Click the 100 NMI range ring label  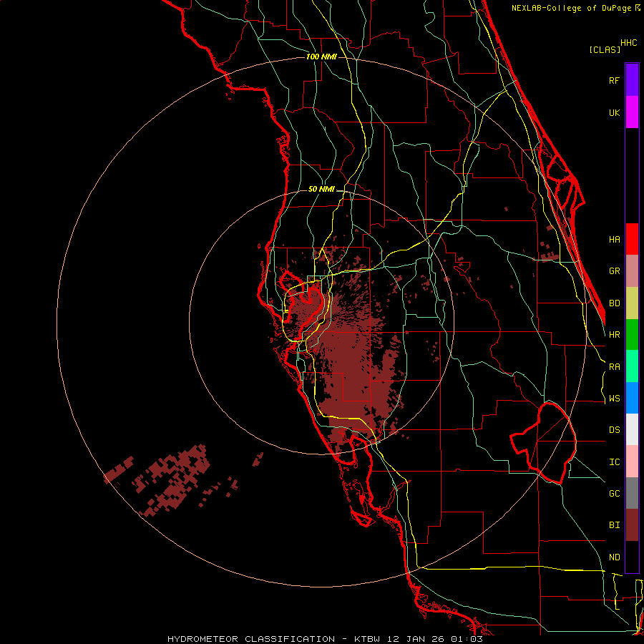[x=321, y=57]
